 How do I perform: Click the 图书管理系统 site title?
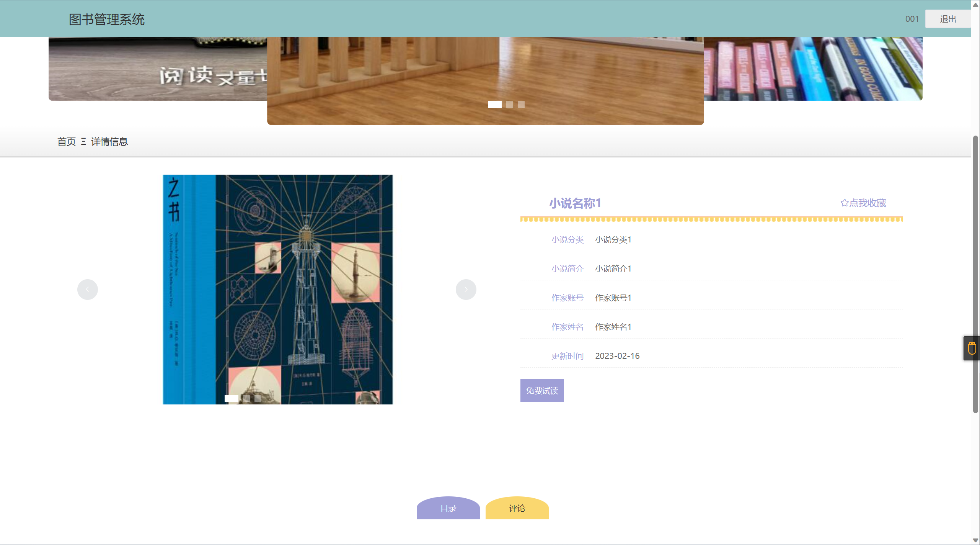[x=107, y=20]
